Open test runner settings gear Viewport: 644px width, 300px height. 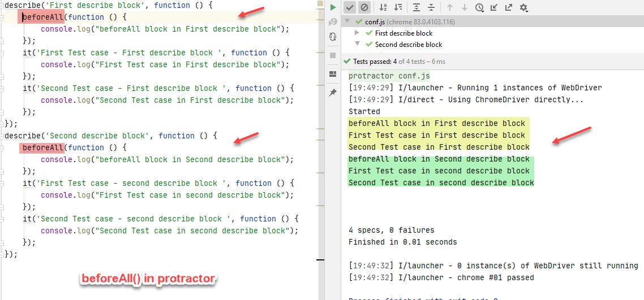pos(523,7)
